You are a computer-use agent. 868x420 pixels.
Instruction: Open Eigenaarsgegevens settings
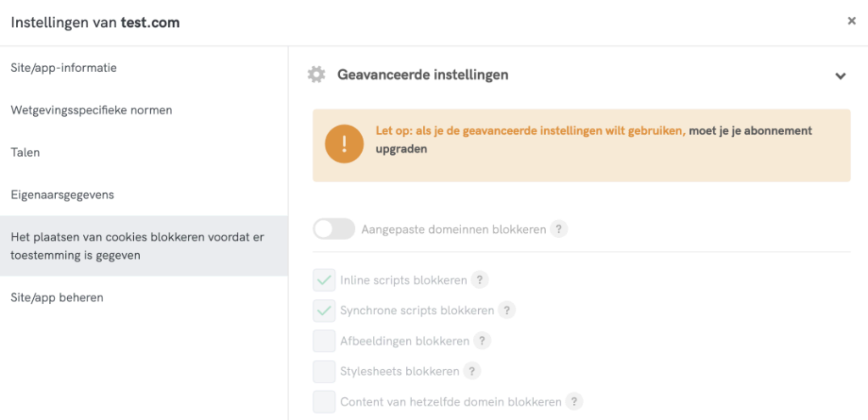click(62, 195)
